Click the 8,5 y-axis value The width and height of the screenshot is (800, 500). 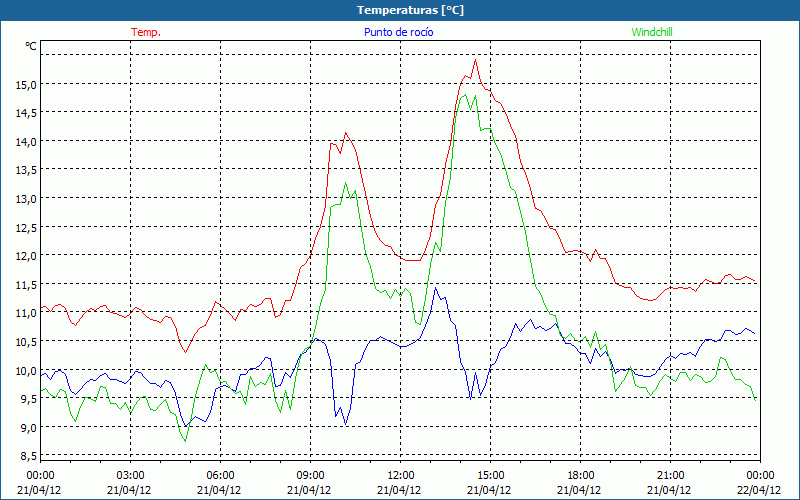click(28, 456)
